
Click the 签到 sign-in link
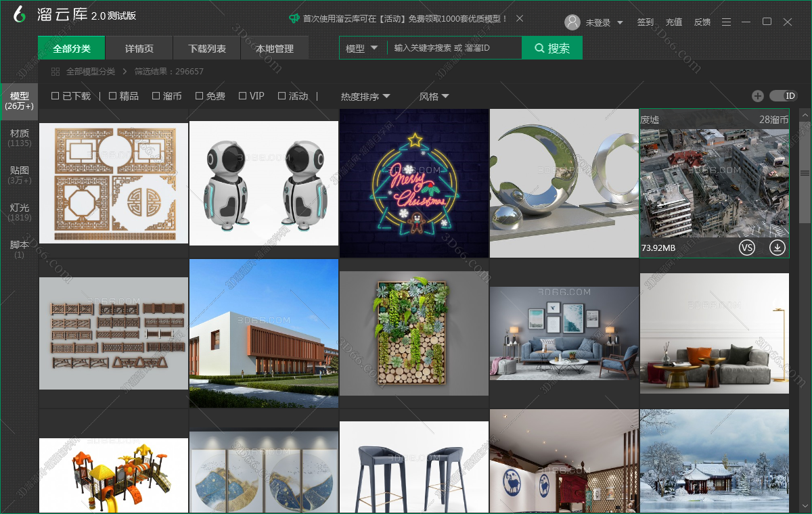pyautogui.click(x=646, y=22)
